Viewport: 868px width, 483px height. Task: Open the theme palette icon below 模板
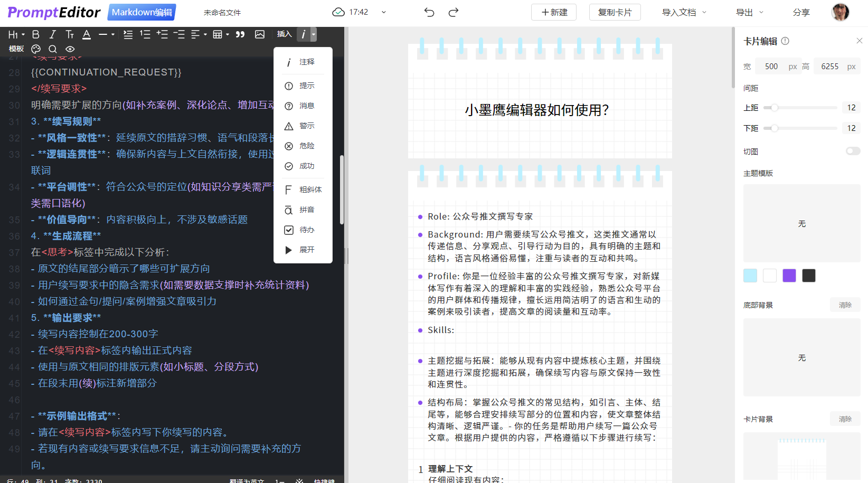(35, 49)
